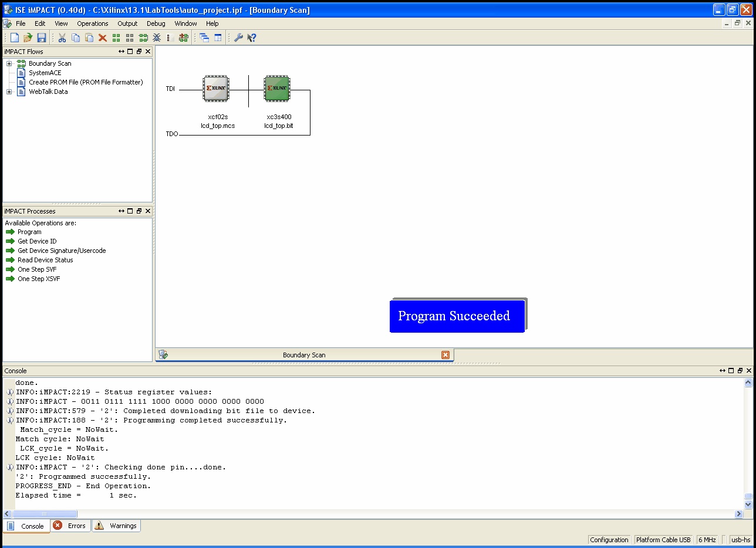Select the xcf02s PROM device chip
The width and height of the screenshot is (756, 548).
217,89
